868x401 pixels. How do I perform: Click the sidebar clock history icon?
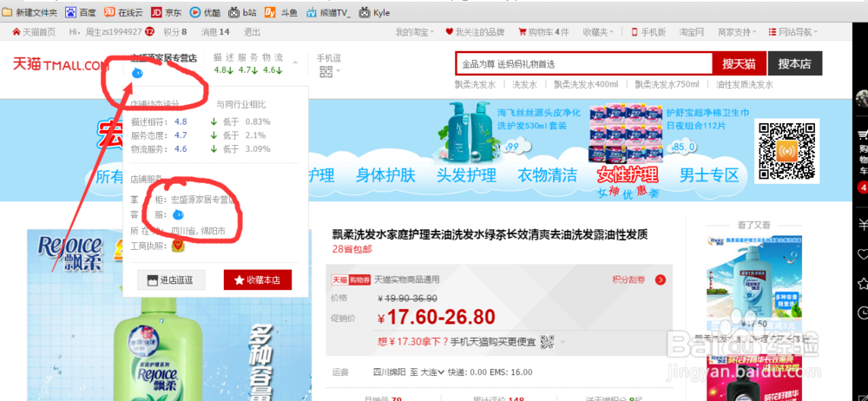[862, 312]
